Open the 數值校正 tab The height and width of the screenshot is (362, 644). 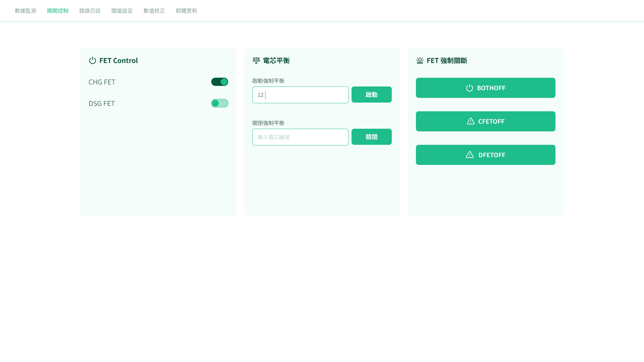tap(154, 10)
